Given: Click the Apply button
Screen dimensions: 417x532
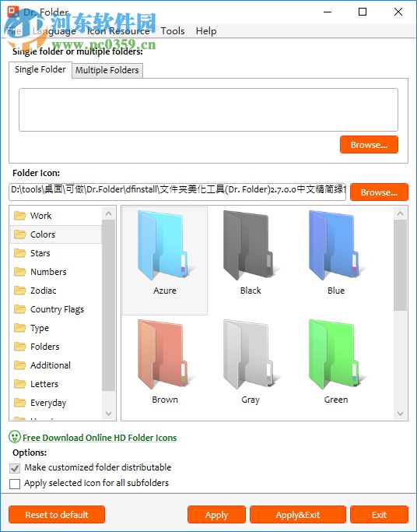Looking at the screenshot, I should [216, 515].
